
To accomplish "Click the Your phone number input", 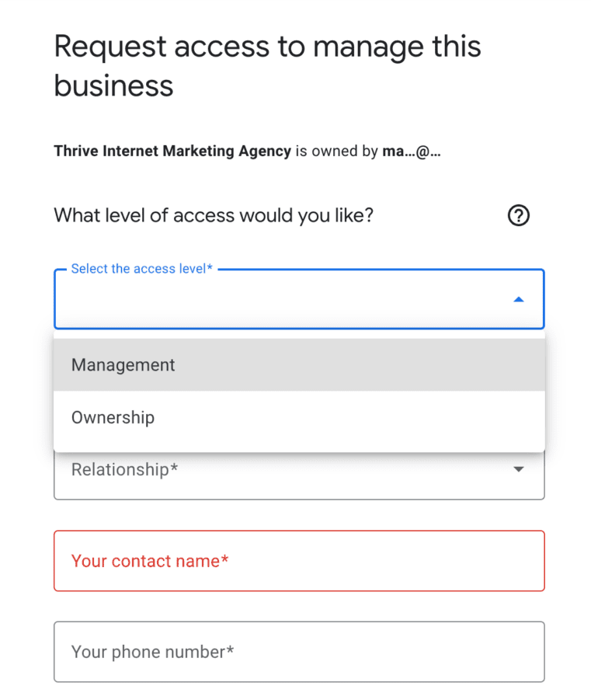I will point(299,652).
